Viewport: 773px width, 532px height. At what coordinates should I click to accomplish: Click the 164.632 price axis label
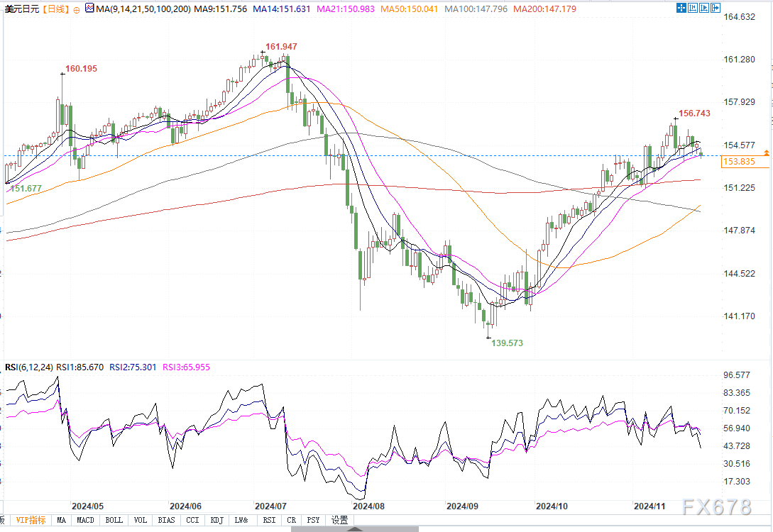(x=739, y=17)
